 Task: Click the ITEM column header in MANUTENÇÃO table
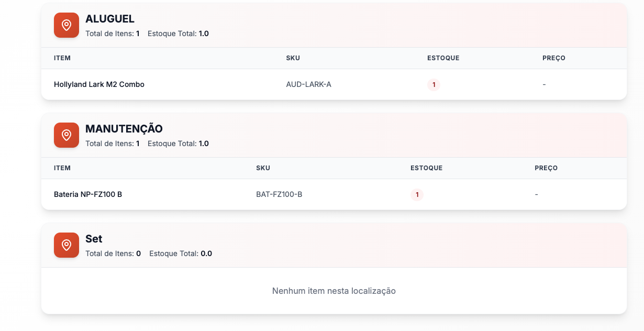tap(62, 168)
